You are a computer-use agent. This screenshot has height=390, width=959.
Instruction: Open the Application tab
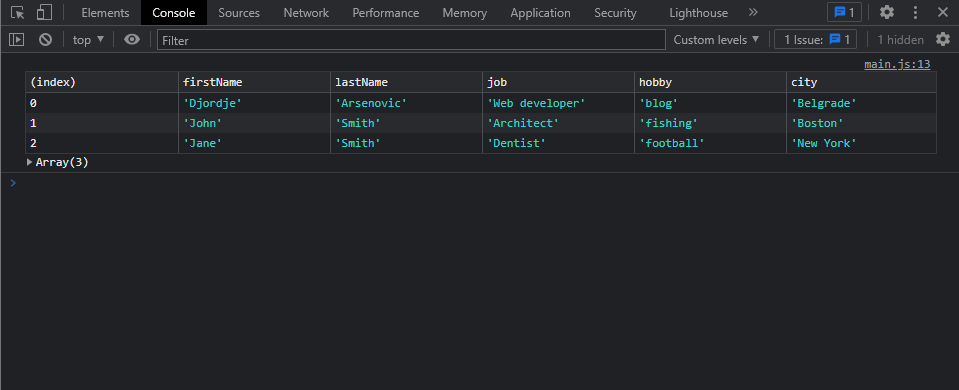coord(541,13)
